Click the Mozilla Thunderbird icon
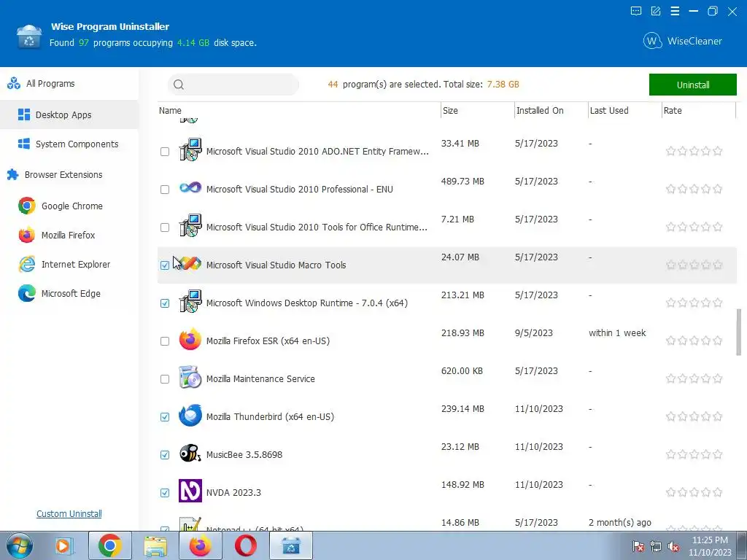 [x=190, y=415]
